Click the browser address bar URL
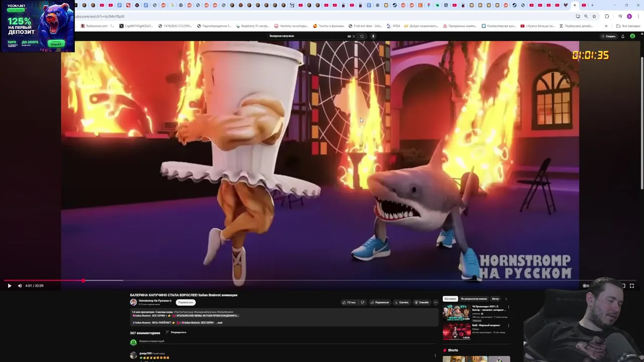Viewport: 644px width, 362px height. coord(100,16)
